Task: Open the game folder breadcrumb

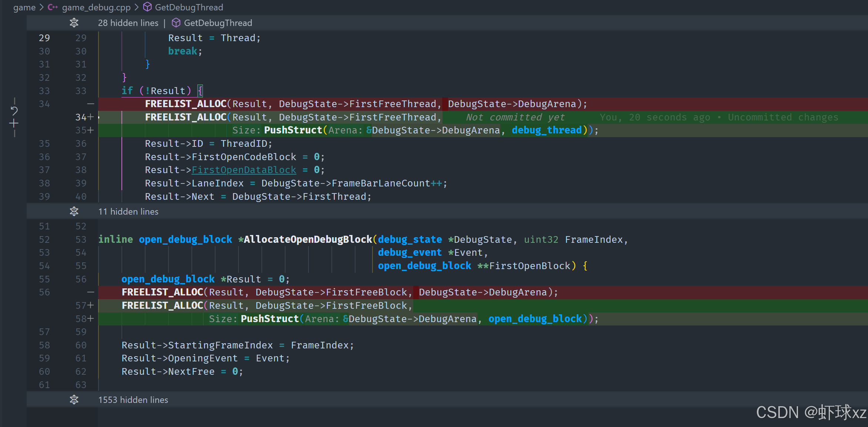Action: 24,7
